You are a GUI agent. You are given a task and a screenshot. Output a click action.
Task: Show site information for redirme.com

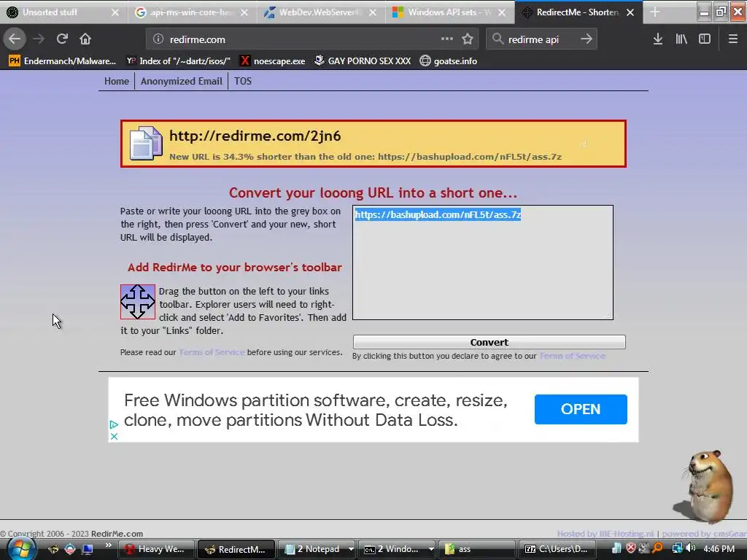tap(158, 39)
